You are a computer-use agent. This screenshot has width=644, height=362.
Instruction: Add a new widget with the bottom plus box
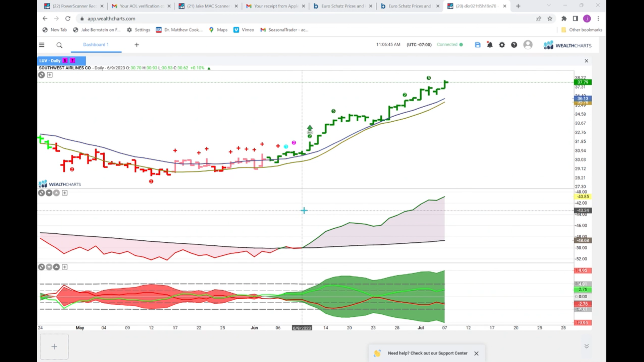(54, 347)
